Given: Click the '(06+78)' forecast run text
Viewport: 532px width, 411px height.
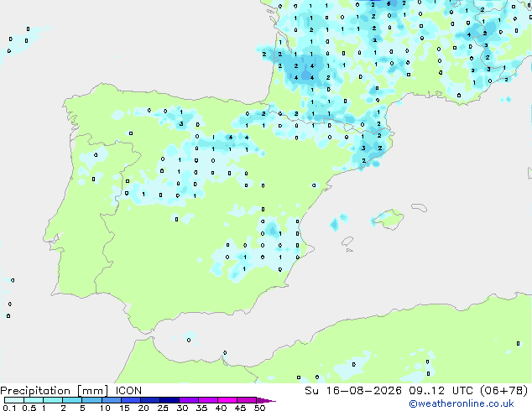Looking at the screenshot, I should click(x=503, y=391).
